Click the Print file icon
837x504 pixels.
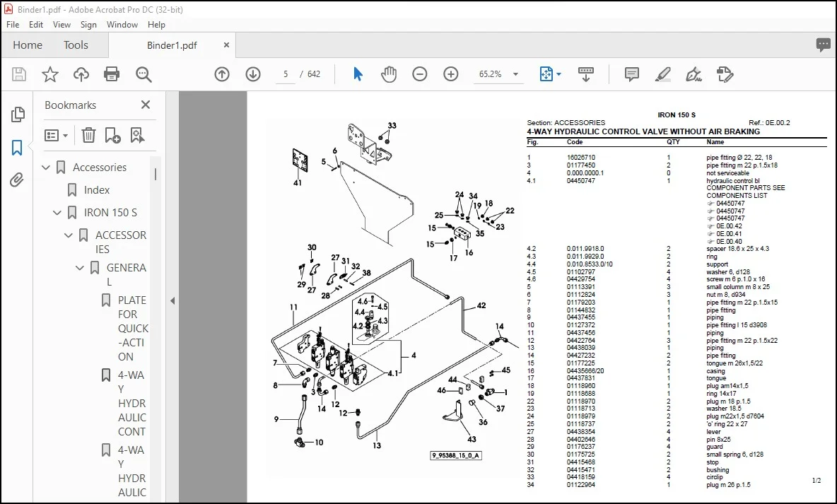(x=112, y=74)
